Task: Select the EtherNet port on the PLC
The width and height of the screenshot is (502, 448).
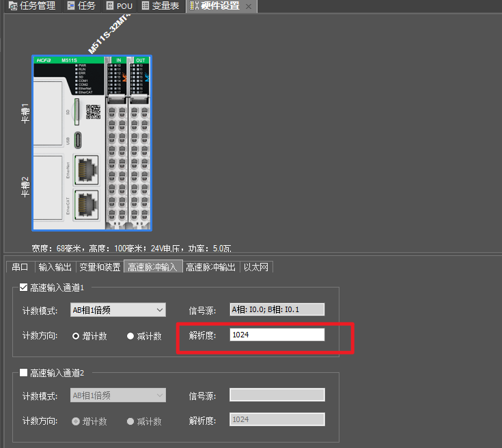Action: 85,169
